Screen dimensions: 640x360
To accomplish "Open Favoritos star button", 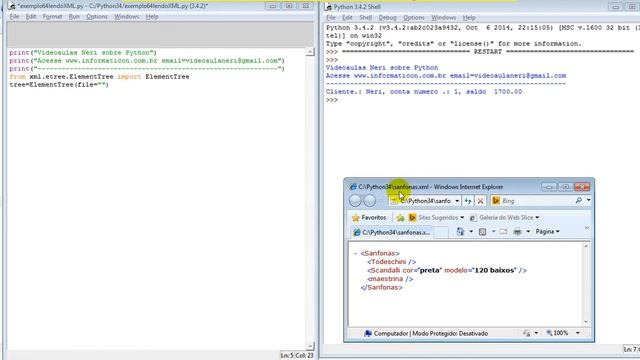I will pyautogui.click(x=369, y=218).
